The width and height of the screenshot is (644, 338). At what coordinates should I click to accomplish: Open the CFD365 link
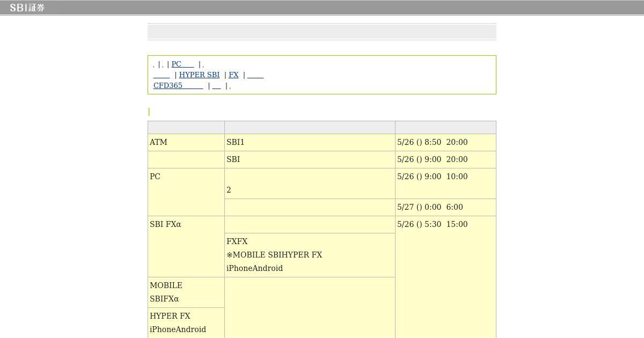tap(178, 85)
